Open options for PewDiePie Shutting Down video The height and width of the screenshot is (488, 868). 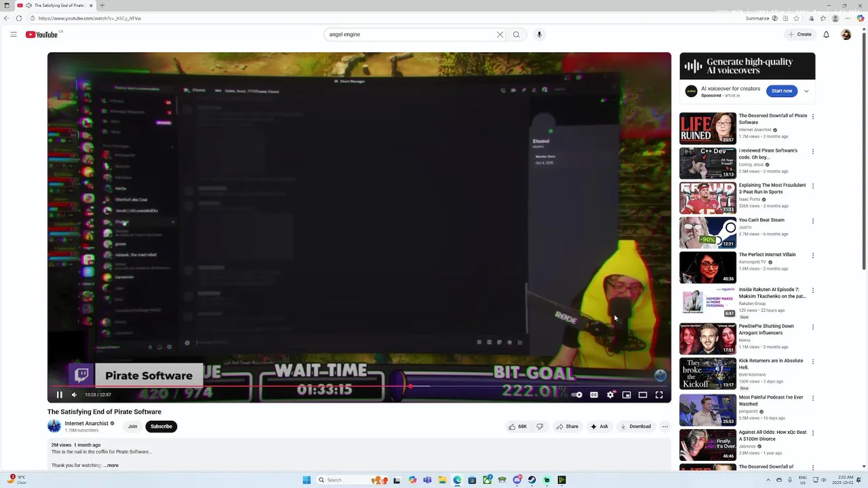pos(812,327)
